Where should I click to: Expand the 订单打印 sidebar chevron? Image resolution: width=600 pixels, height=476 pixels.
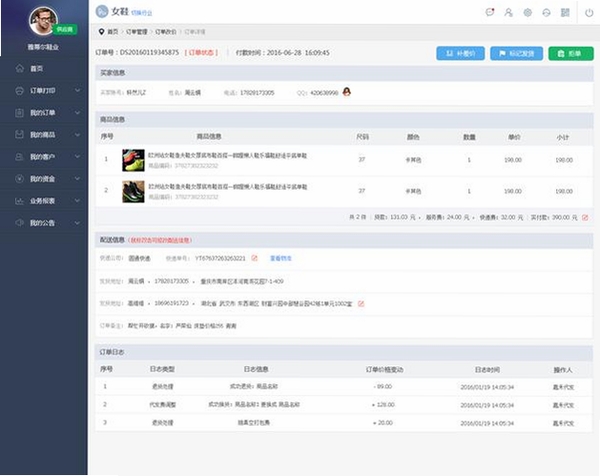click(77, 91)
